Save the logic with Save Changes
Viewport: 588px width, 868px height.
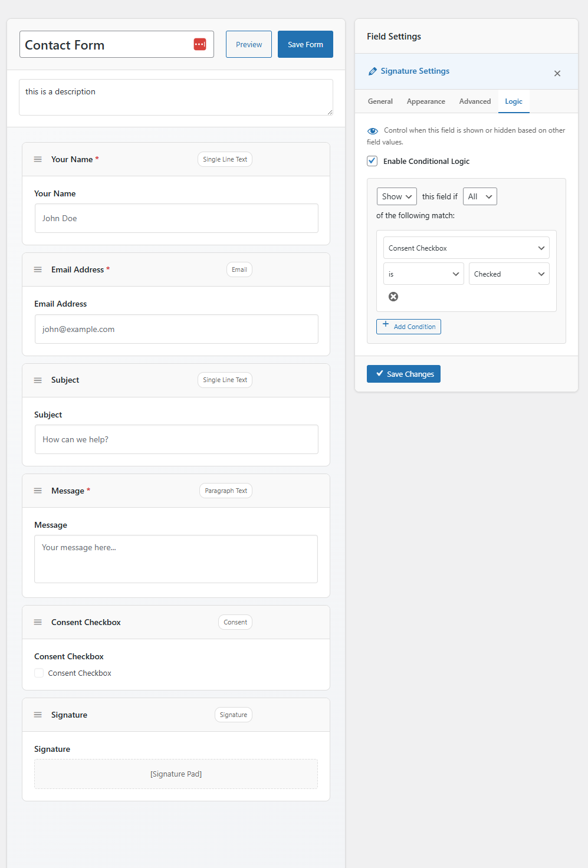403,373
